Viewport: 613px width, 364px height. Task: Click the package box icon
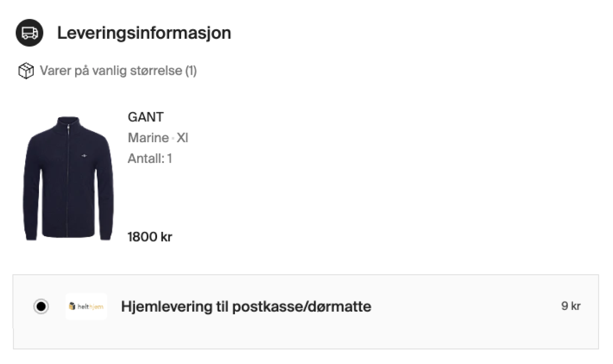pos(26,71)
